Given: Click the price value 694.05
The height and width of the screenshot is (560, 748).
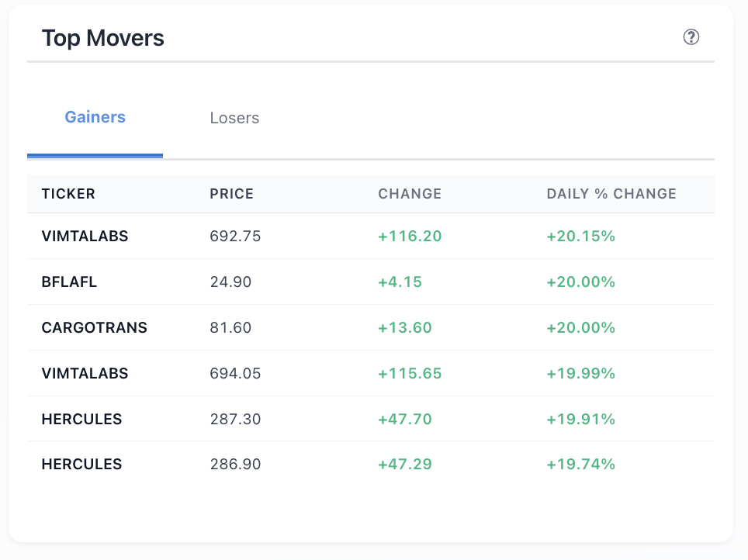Looking at the screenshot, I should pos(235,374).
